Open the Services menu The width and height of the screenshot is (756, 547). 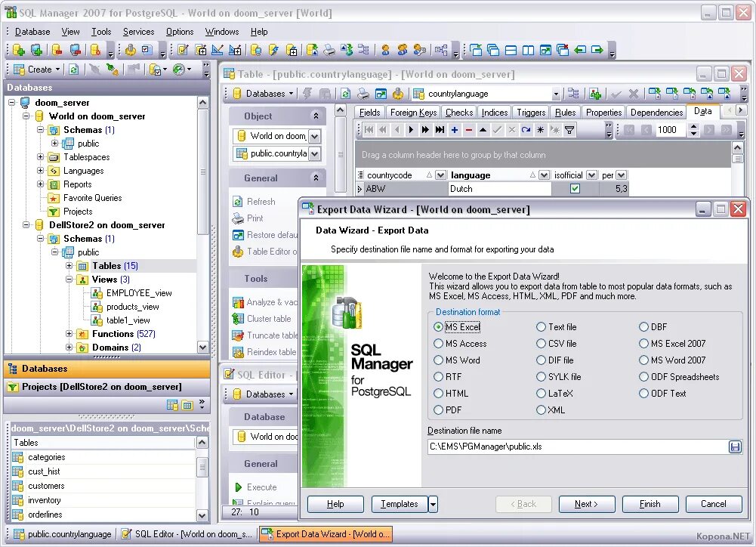pos(138,32)
